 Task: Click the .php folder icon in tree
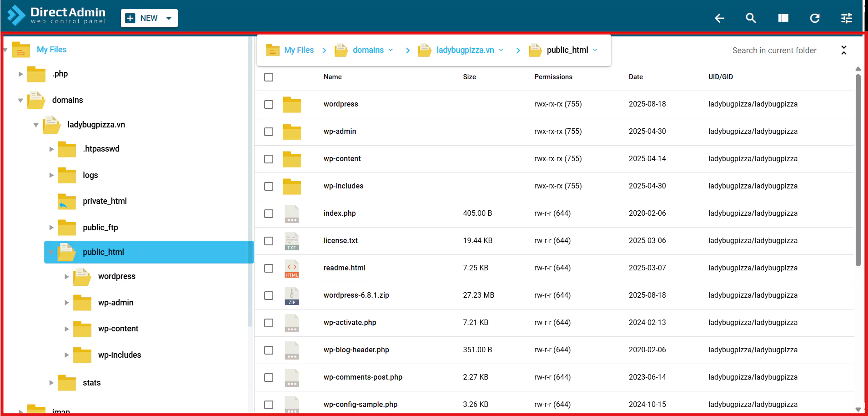pos(36,74)
